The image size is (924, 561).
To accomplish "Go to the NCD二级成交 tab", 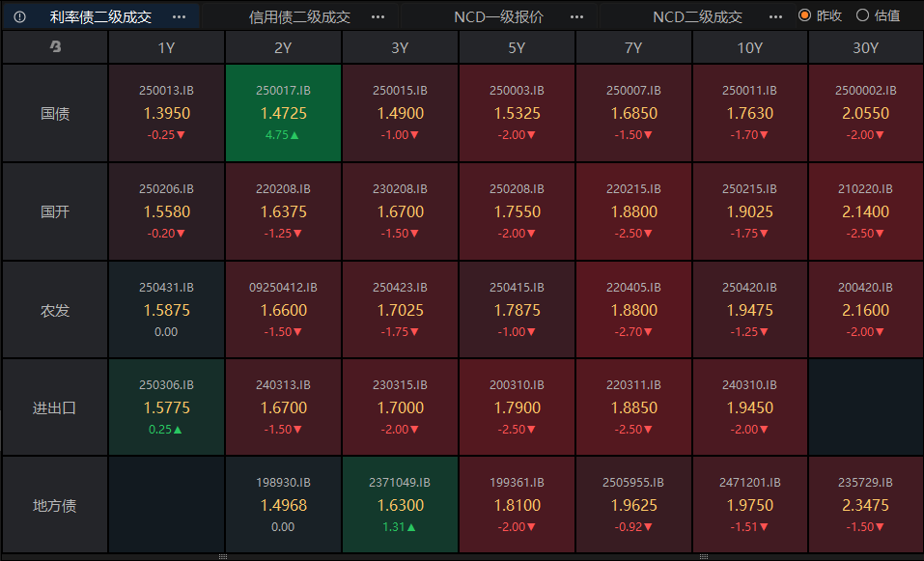I will 697,16.
